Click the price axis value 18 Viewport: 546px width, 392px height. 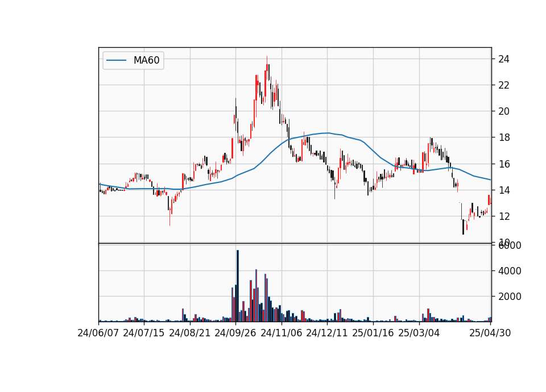(504, 137)
